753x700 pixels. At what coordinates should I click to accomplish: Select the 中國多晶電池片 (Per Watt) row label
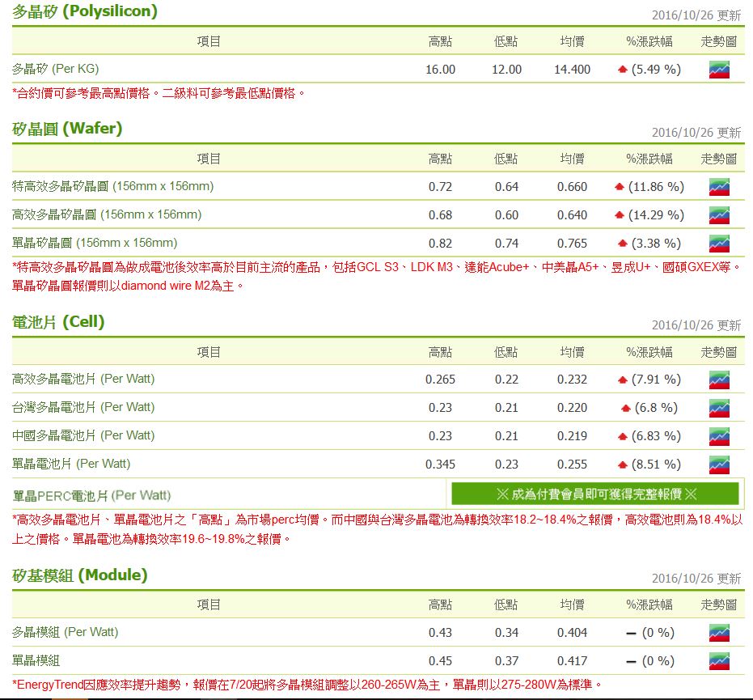tap(83, 435)
